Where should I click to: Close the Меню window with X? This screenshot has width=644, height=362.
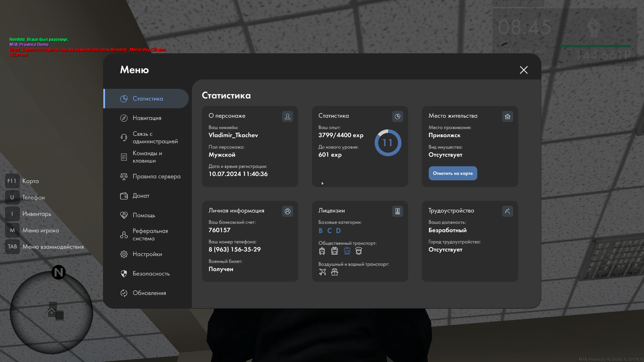[524, 70]
